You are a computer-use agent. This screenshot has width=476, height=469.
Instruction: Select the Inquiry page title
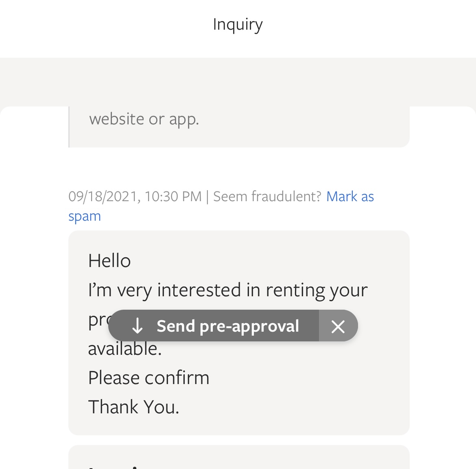tap(238, 24)
